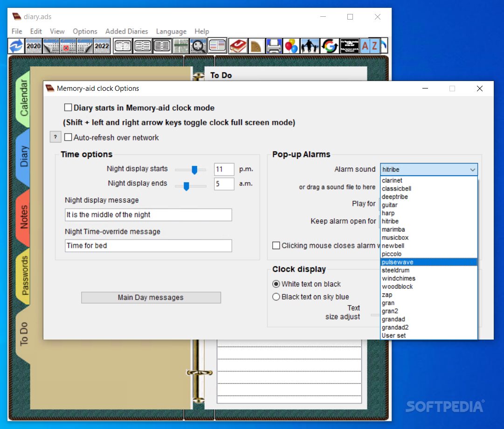
Task: Open the Language menu
Action: pyautogui.click(x=171, y=31)
